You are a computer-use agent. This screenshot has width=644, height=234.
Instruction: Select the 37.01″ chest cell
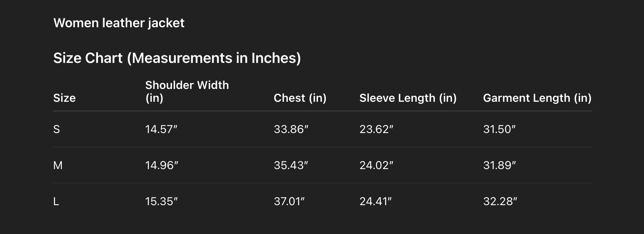pyautogui.click(x=289, y=202)
